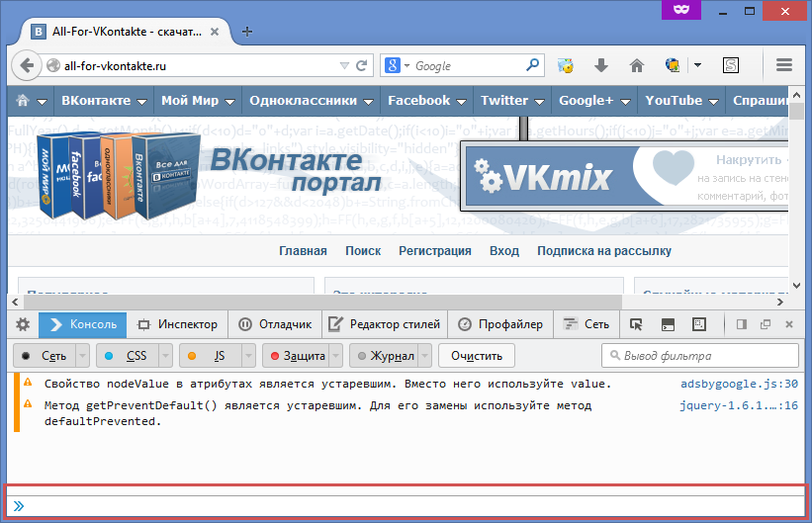Click the smiley envelope toolbar icon
Image resolution: width=812 pixels, height=523 pixels.
[565, 65]
